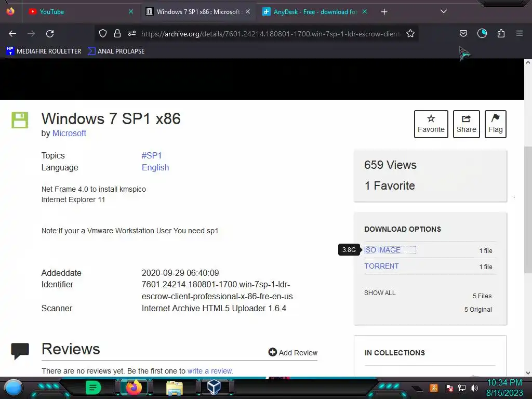Reload the current page
The width and height of the screenshot is (532, 399).
click(x=50, y=34)
